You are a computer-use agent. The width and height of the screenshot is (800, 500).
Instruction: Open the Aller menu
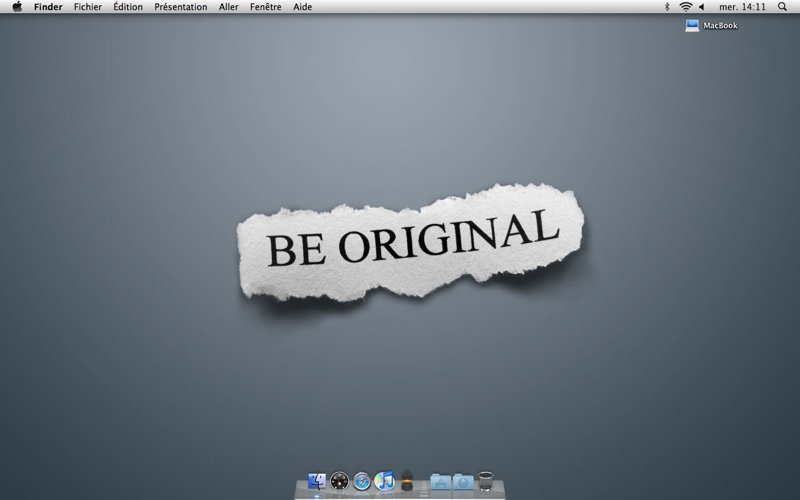tap(229, 7)
